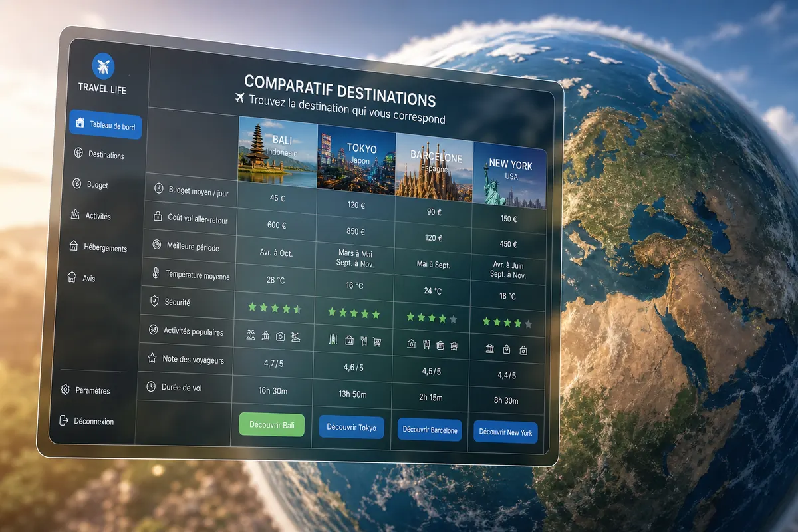
Task: Click Barcelone's '2h 15m' flight duration
Action: click(430, 398)
